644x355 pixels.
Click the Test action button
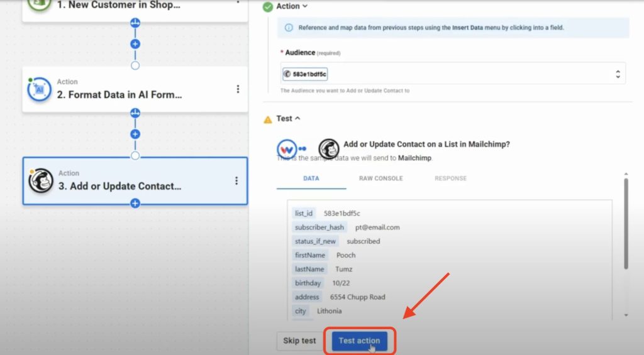coord(359,341)
